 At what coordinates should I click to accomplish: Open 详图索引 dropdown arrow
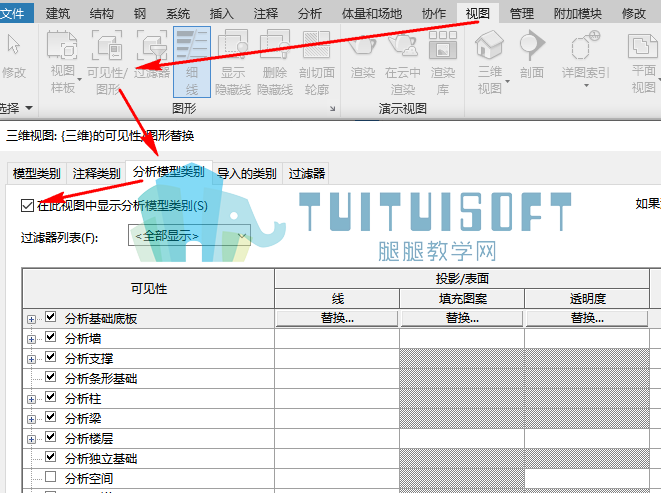[x=586, y=86]
